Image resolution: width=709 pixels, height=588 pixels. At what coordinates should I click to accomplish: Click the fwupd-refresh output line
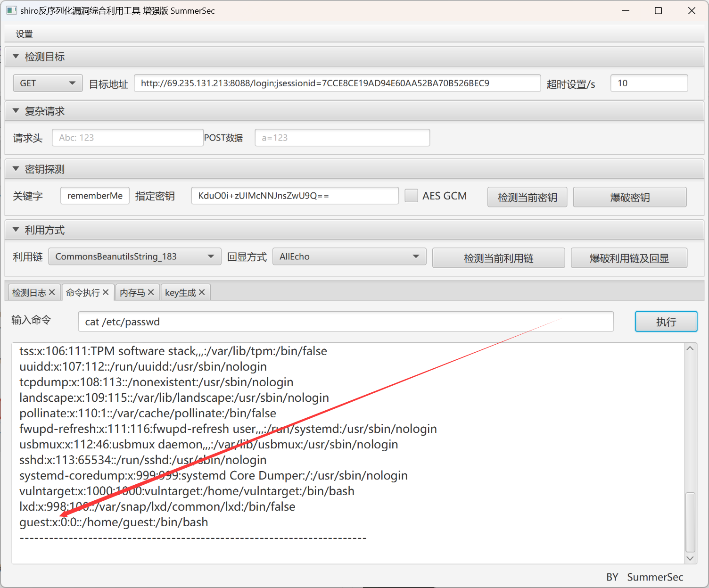click(x=228, y=429)
